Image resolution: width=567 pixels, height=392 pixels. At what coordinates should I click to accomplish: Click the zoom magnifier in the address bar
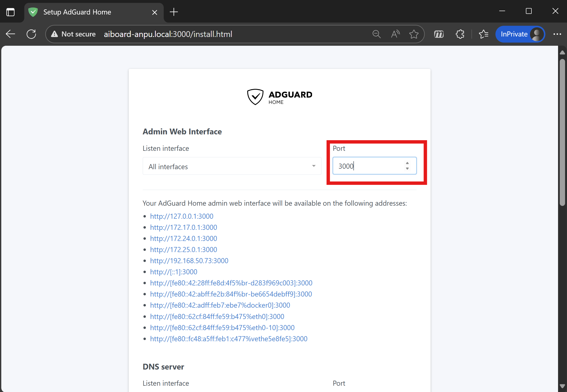pos(376,34)
